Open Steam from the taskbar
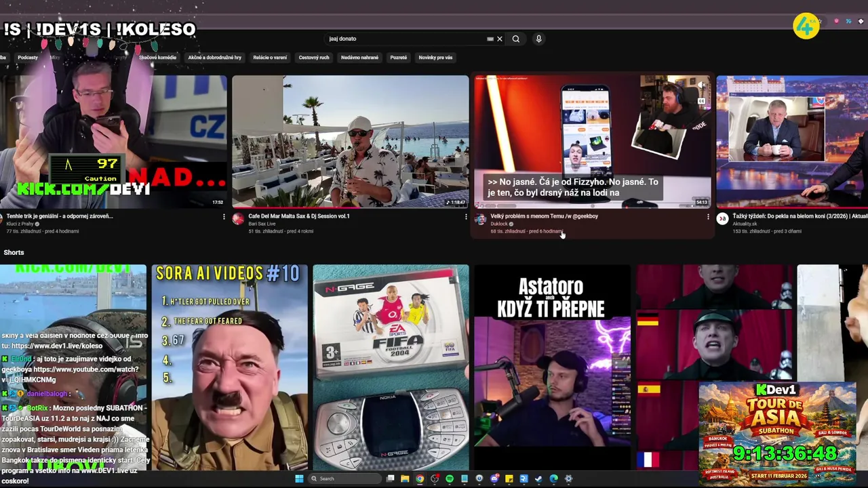Image resolution: width=868 pixels, height=488 pixels. (539, 479)
